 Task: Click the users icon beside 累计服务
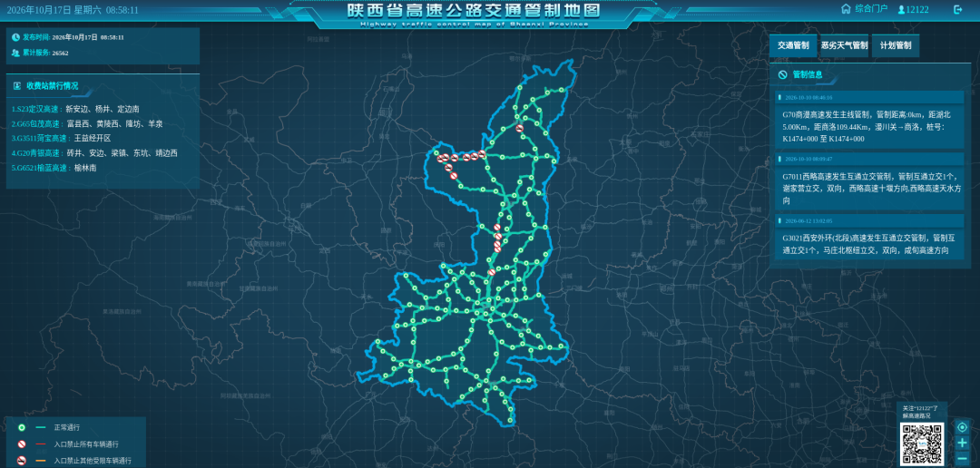[x=15, y=54]
